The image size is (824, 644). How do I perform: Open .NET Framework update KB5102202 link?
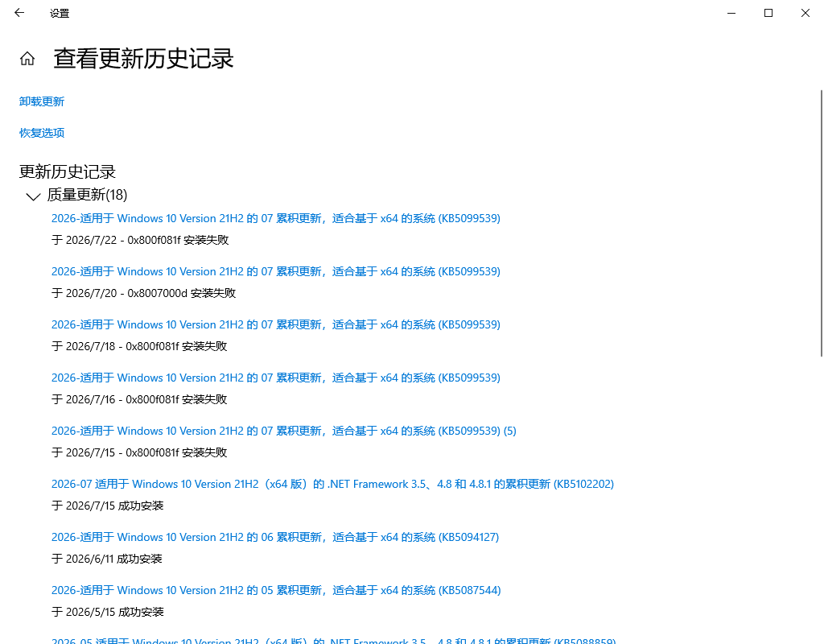tap(332, 484)
